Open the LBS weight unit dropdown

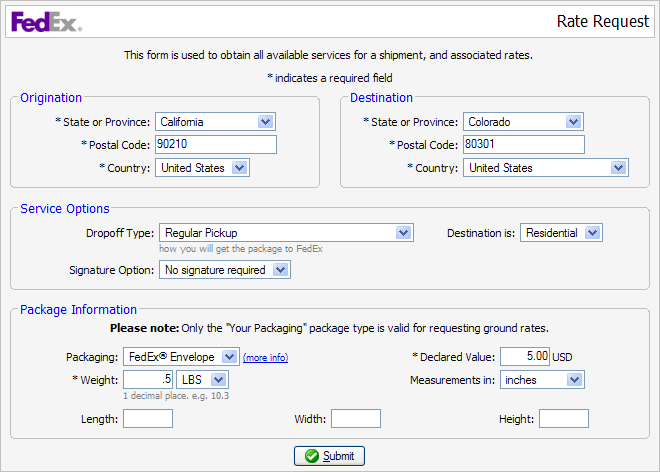(x=202, y=379)
